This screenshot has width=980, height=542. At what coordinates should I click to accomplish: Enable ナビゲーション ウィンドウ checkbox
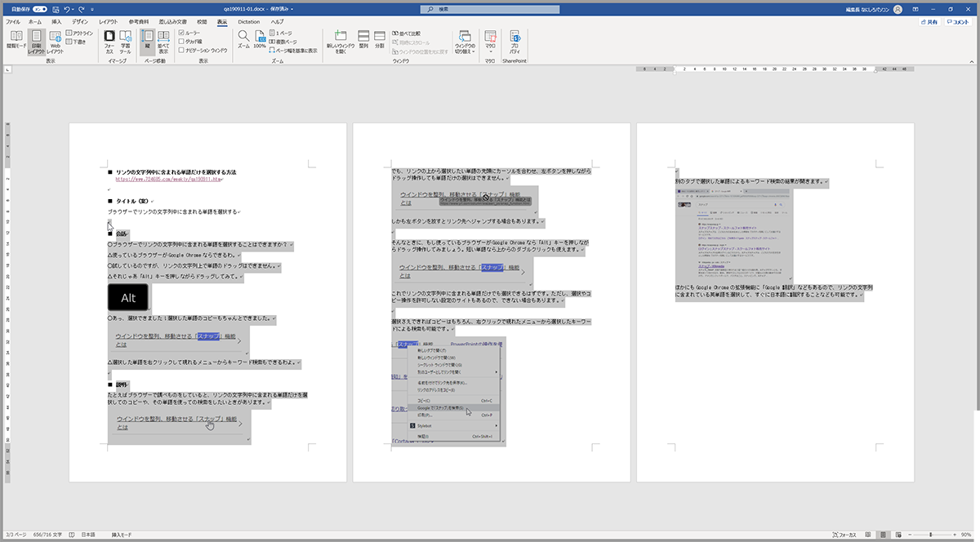point(180,50)
